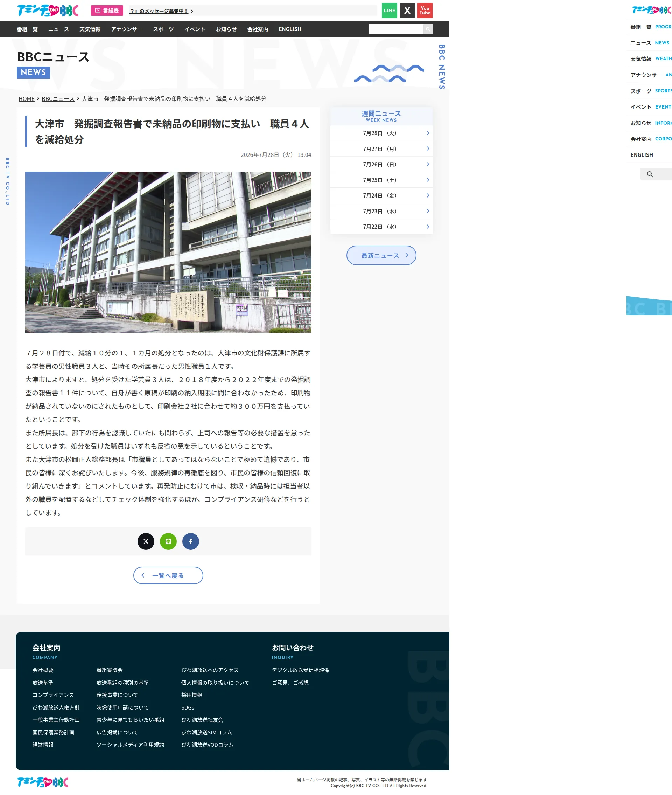Open the YouTube icon in header
The image size is (672, 795).
(x=425, y=11)
